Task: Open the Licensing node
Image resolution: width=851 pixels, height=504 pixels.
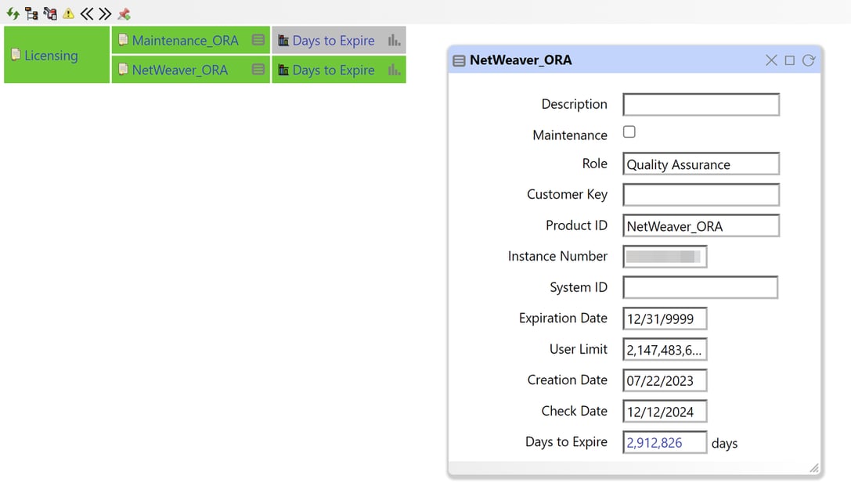Action: click(51, 56)
